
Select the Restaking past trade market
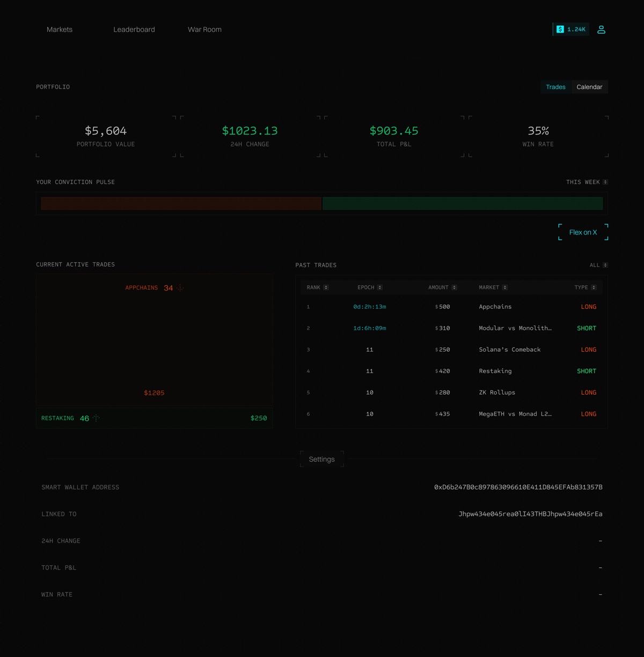495,371
